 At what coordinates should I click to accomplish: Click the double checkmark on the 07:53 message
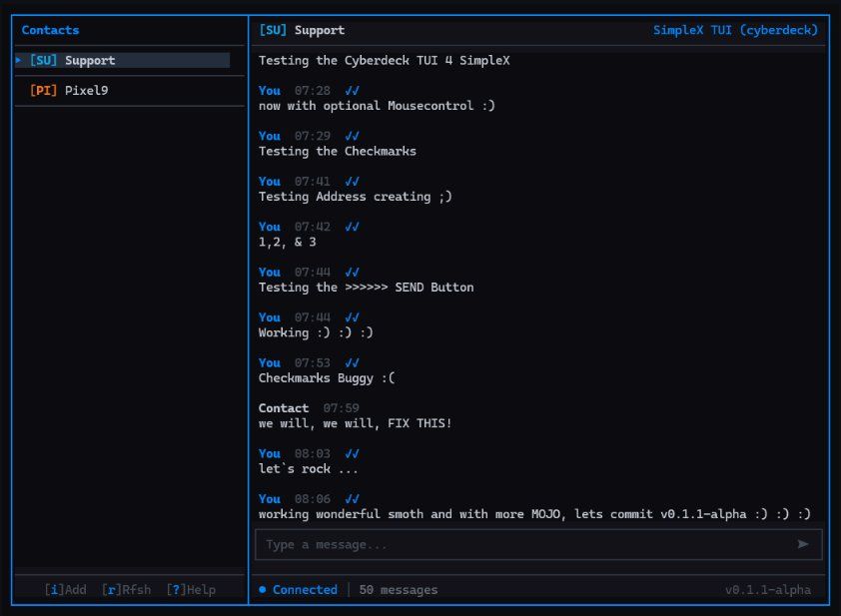353,363
